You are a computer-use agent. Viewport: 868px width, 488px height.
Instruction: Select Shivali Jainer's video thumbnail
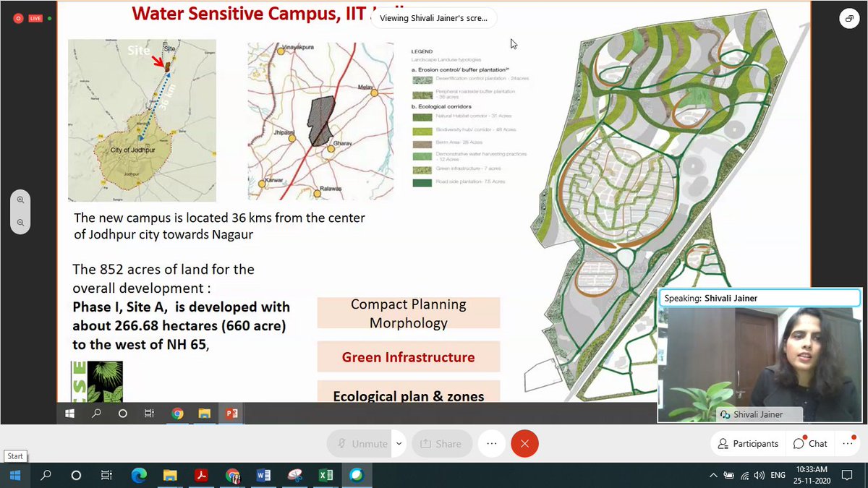[759, 364]
